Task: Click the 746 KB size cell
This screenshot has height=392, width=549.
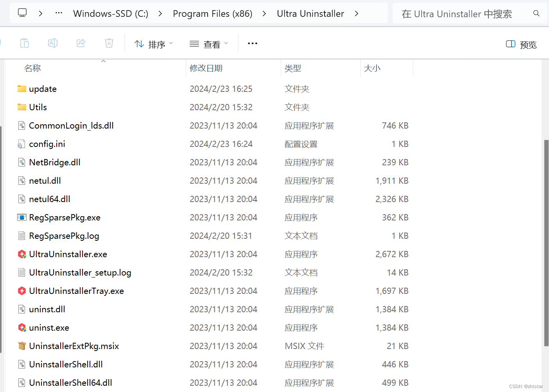Action: 395,125
